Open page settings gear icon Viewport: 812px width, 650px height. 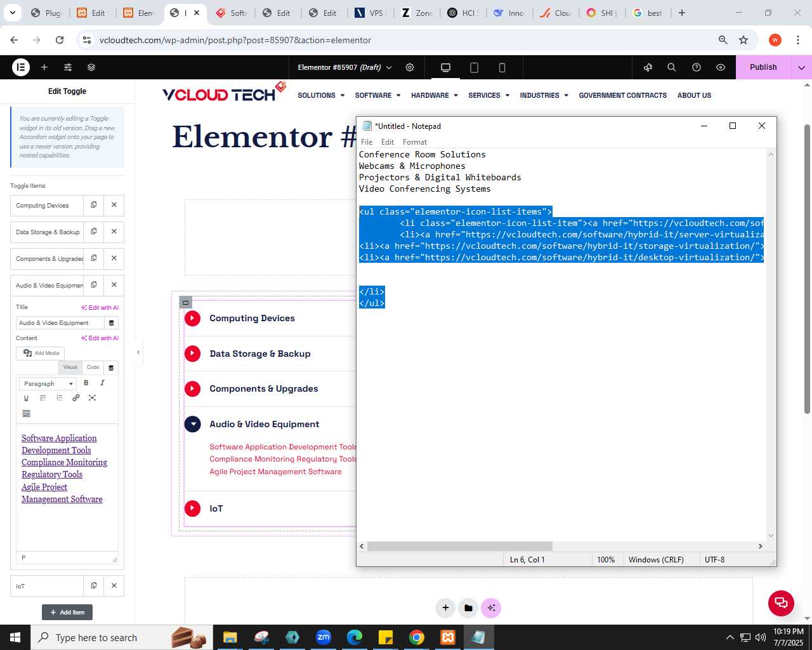[410, 67]
